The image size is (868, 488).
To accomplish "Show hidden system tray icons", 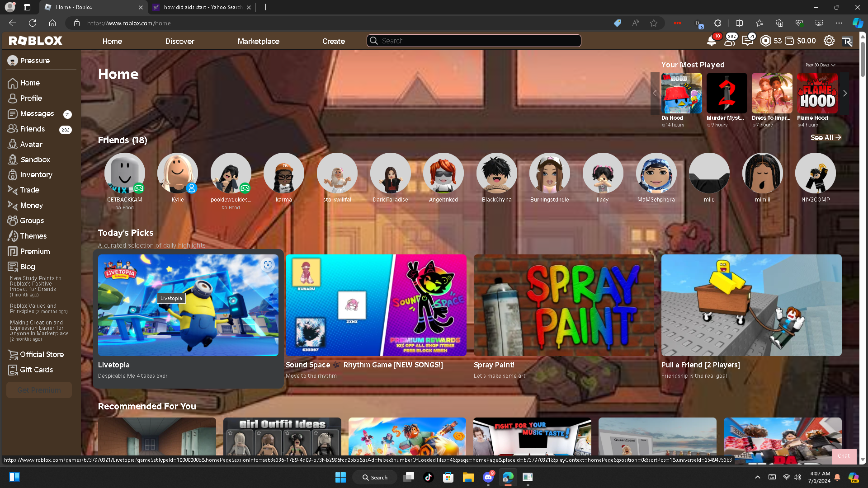I will click(x=758, y=477).
